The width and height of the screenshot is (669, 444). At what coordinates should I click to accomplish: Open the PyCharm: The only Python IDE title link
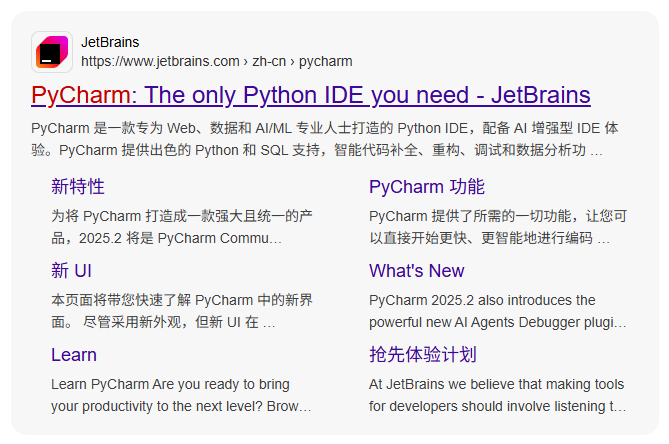pos(311,95)
